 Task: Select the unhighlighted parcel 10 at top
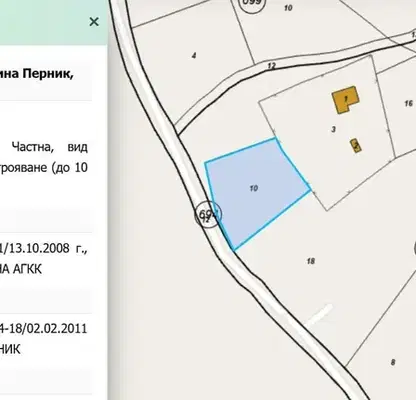pyautogui.click(x=288, y=8)
